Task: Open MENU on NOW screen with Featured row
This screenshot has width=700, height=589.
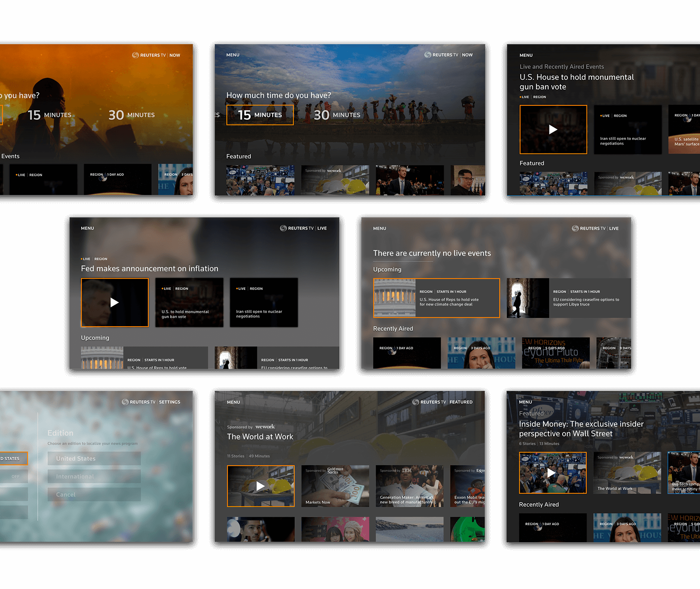Action: 233,55
